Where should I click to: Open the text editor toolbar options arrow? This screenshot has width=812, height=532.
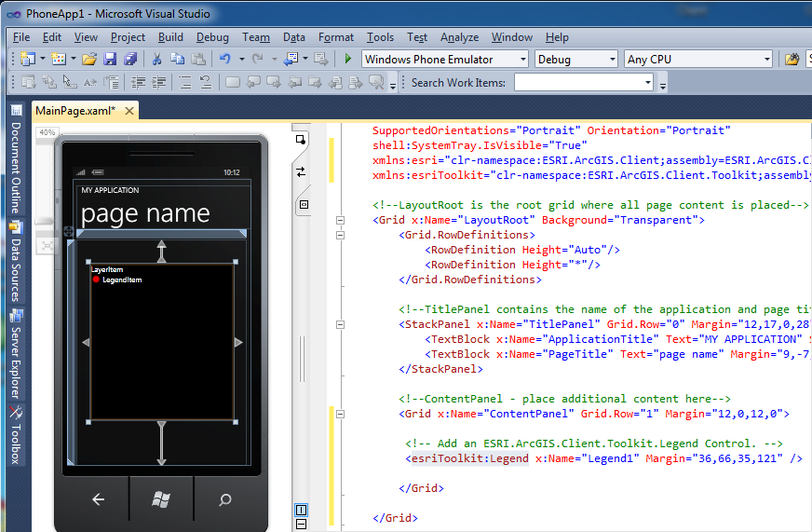(393, 86)
